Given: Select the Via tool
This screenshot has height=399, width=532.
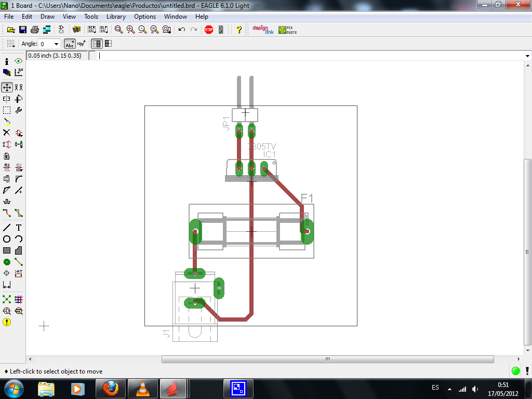Looking at the screenshot, I should (7, 262).
